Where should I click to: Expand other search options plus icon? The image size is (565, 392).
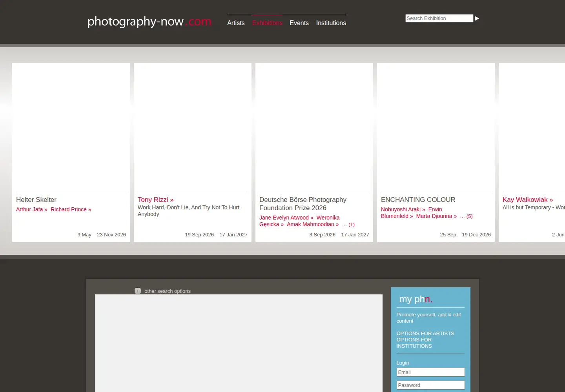pos(138,291)
